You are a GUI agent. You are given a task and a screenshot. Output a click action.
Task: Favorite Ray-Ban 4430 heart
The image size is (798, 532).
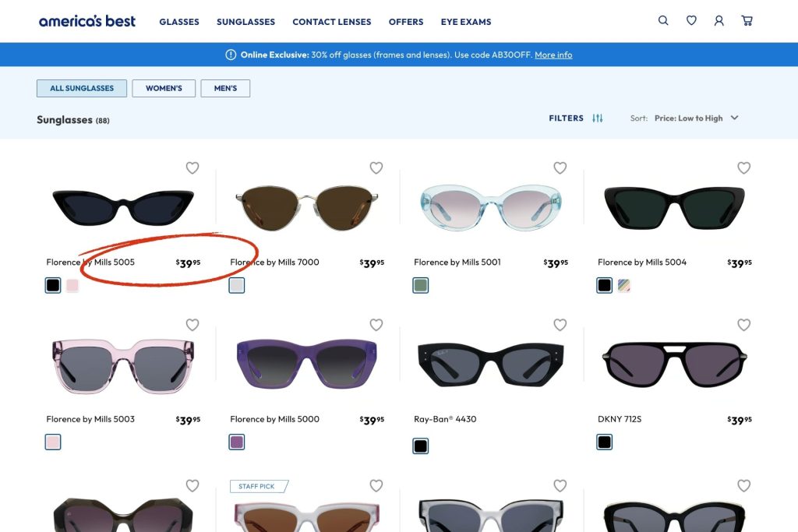pyautogui.click(x=560, y=325)
